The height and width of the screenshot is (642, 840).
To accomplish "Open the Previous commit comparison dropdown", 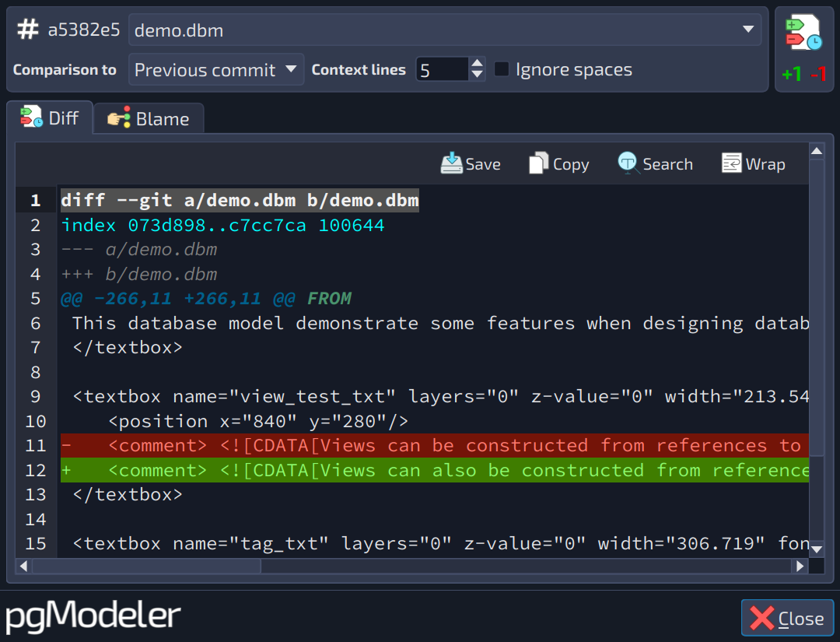I will 216,70.
